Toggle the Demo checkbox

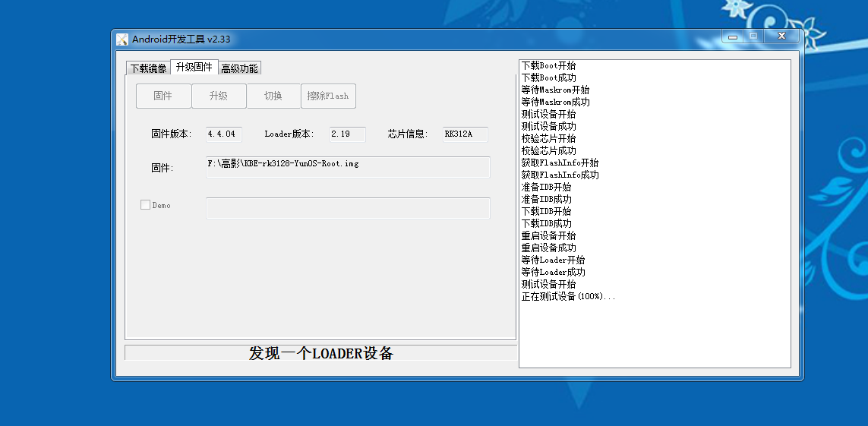(x=145, y=205)
